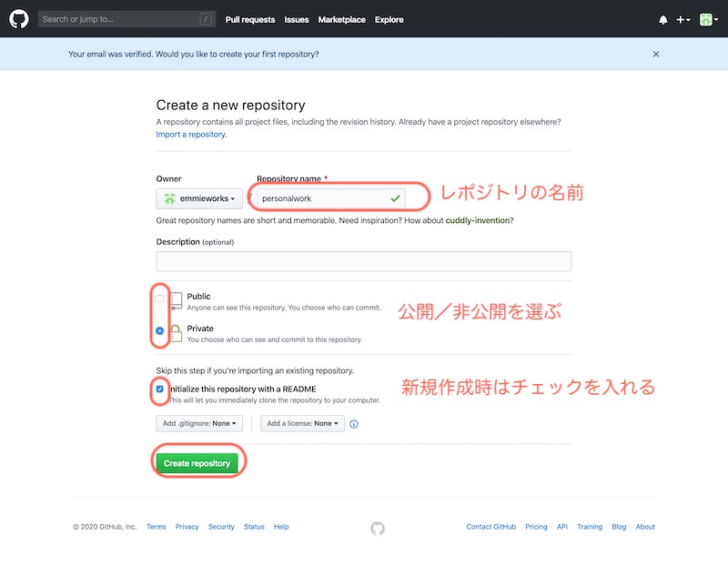Click the Create a new repository heading

pyautogui.click(x=231, y=105)
